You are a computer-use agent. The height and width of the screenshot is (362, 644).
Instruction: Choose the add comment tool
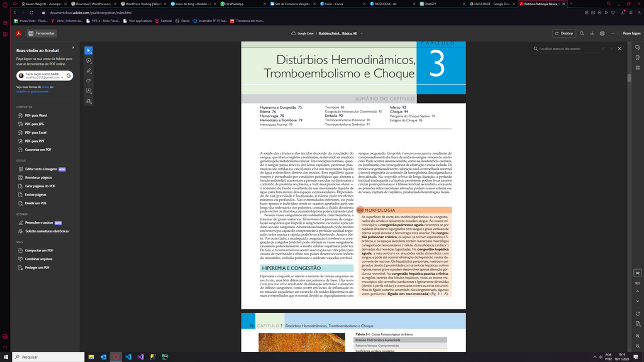(89, 61)
